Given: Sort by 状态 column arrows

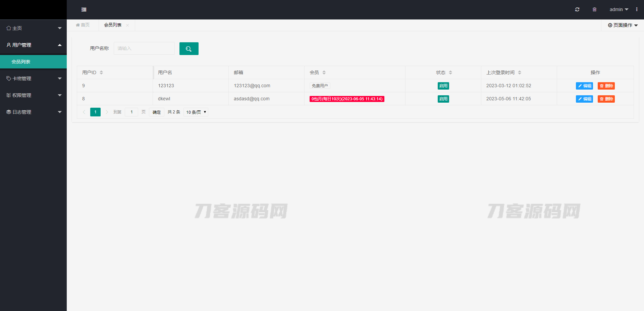Looking at the screenshot, I should tap(450, 72).
